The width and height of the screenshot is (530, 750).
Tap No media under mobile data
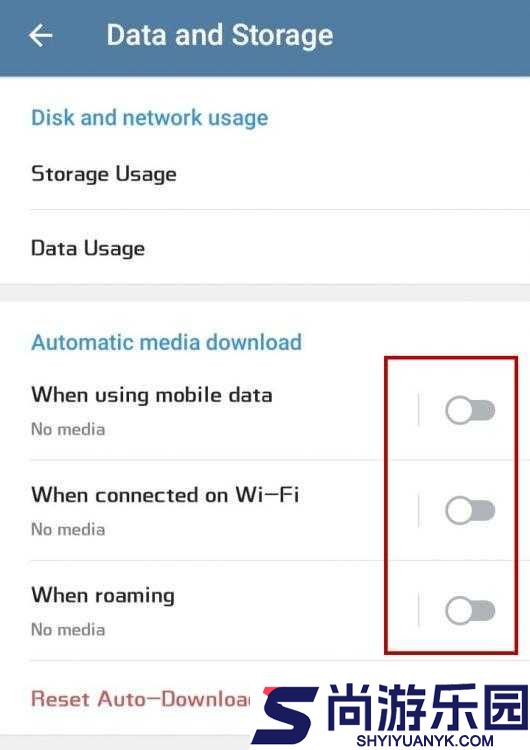point(68,429)
